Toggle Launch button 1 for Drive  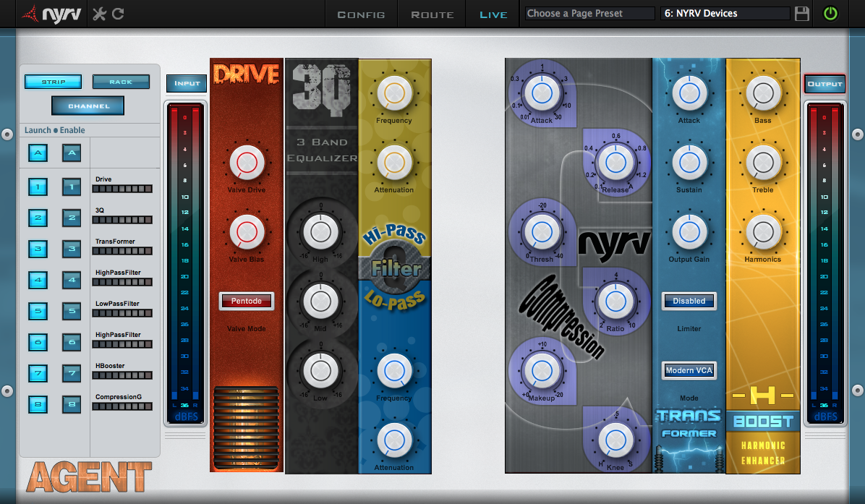[x=38, y=187]
